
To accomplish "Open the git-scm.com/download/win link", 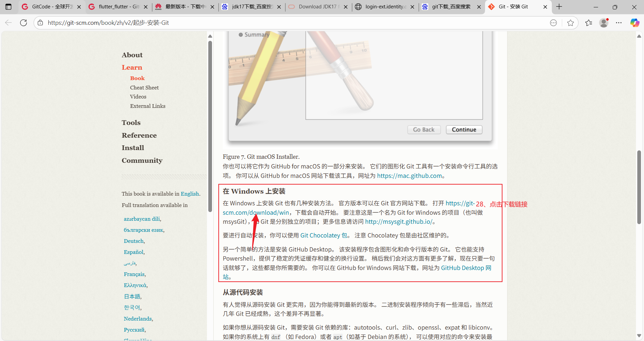I will (x=256, y=213).
